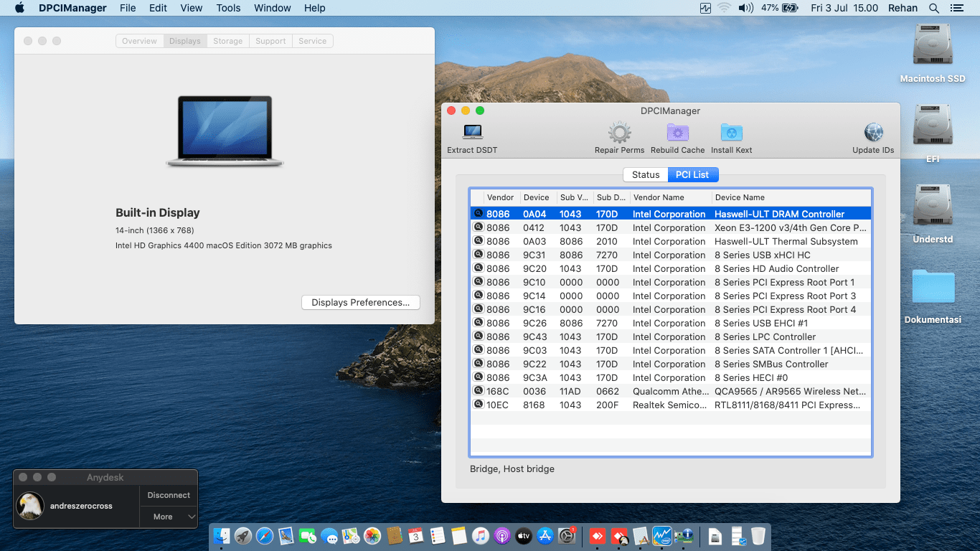Launch Safari from the Dock

pyautogui.click(x=264, y=535)
